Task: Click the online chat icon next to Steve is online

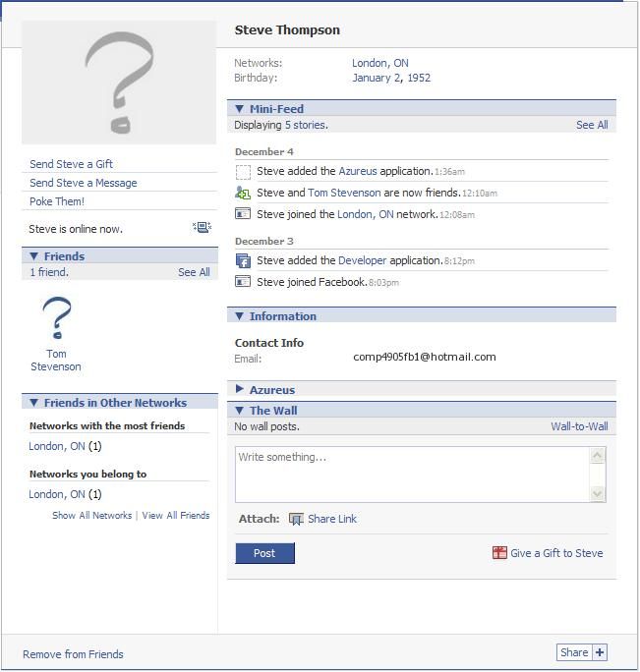Action: (202, 227)
